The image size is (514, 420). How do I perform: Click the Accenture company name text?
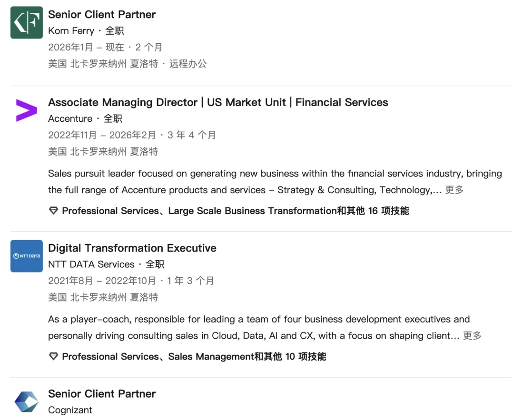coord(70,118)
